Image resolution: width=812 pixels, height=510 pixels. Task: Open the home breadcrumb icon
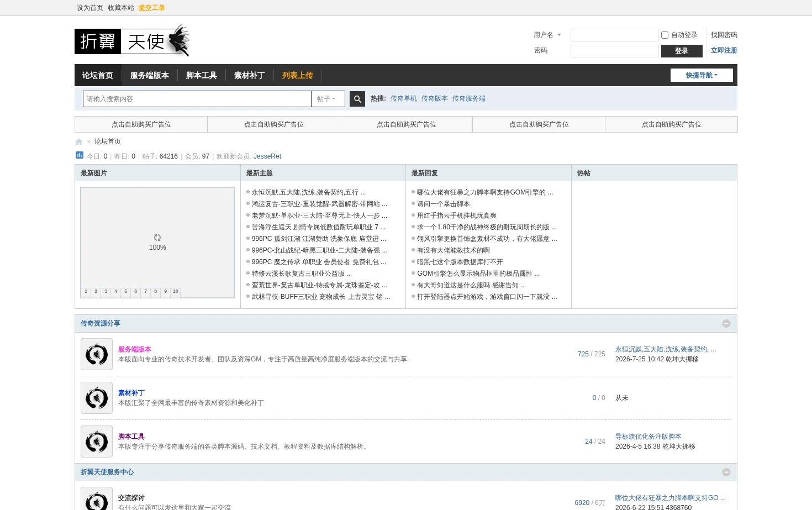tap(79, 141)
